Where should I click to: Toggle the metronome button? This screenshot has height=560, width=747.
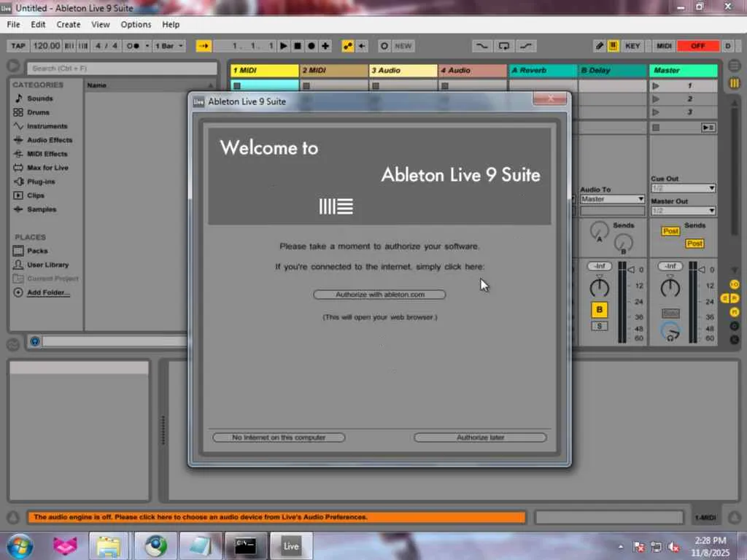133,46
